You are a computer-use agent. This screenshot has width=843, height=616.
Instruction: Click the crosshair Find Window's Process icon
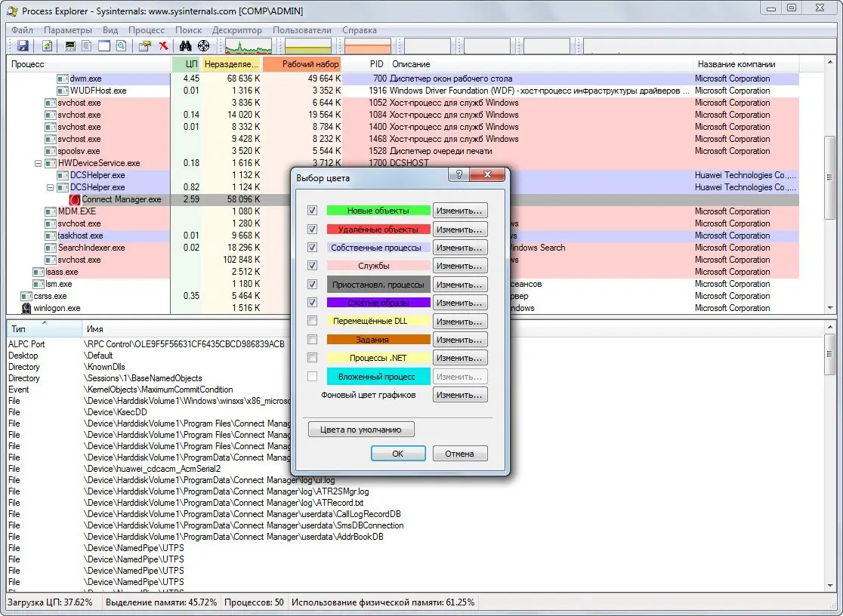click(204, 46)
